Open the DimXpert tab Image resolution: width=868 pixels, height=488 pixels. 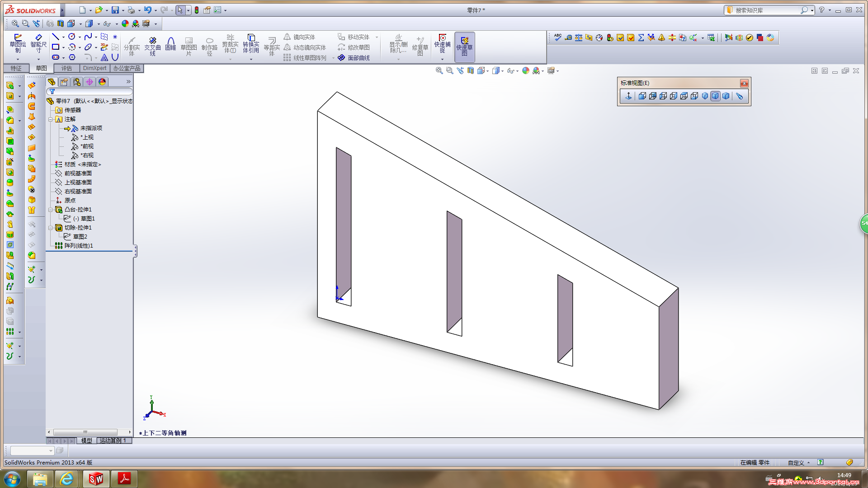point(94,68)
